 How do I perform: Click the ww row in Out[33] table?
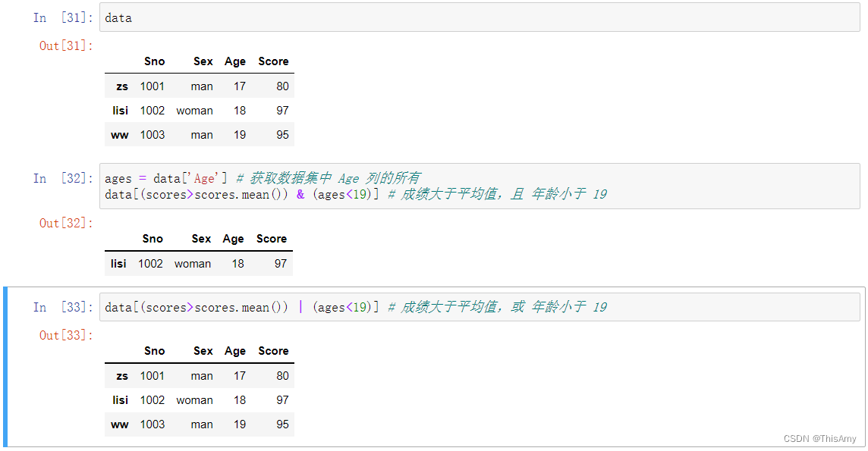[x=200, y=424]
